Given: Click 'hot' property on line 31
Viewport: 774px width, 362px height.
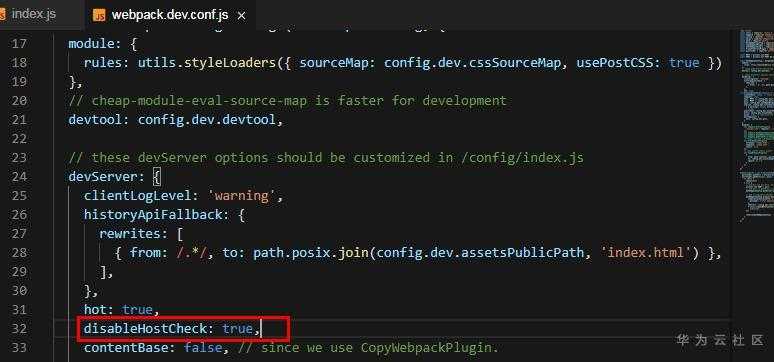Looking at the screenshot, I should [95, 310].
